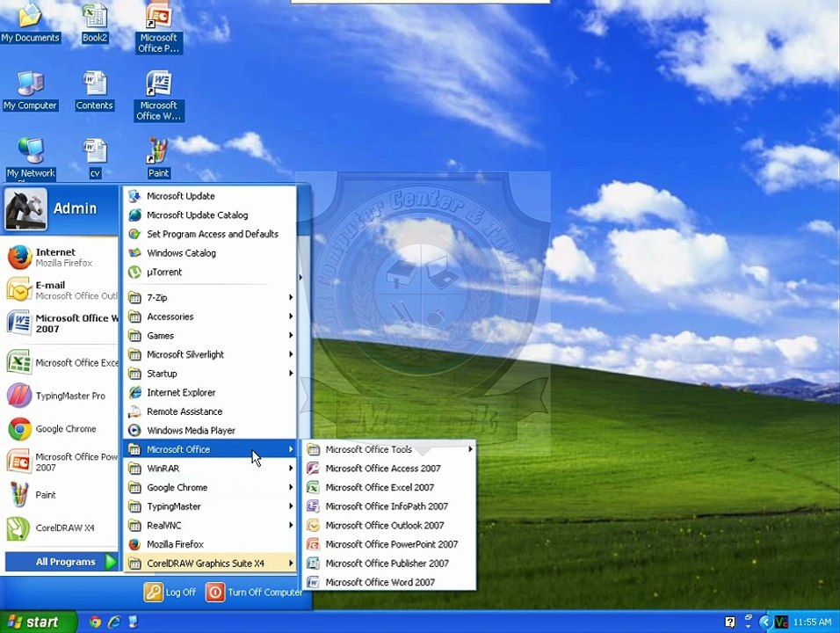Launch Microsoft Office InfoPath 2007
The width and height of the screenshot is (840, 633).
[389, 506]
